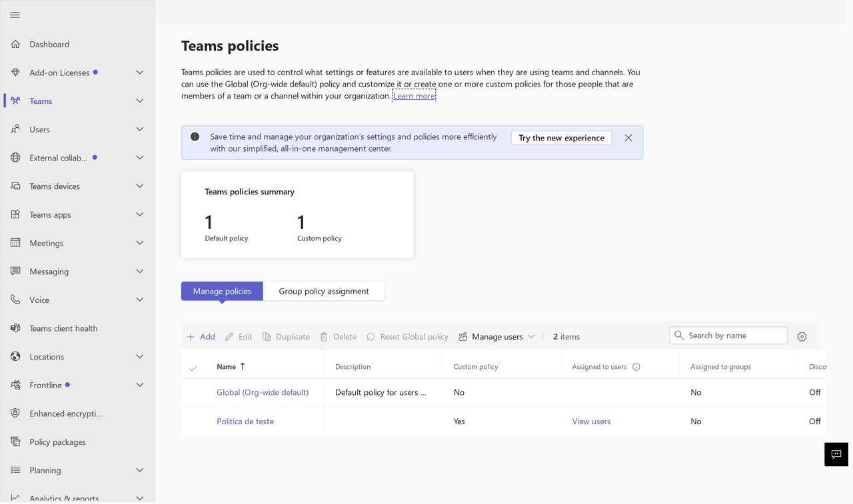The image size is (853, 504).
Task: Focus the Search by name field
Action: [728, 336]
